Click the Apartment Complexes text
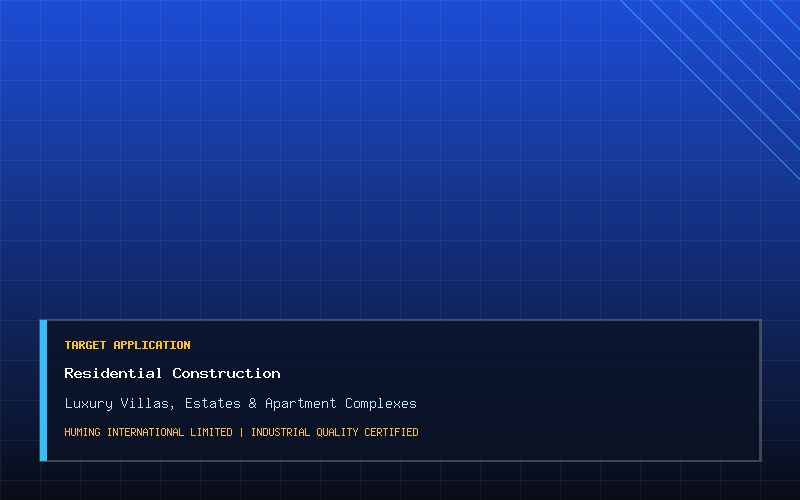Viewport: 800px width, 500px height. pyautogui.click(x=341, y=404)
